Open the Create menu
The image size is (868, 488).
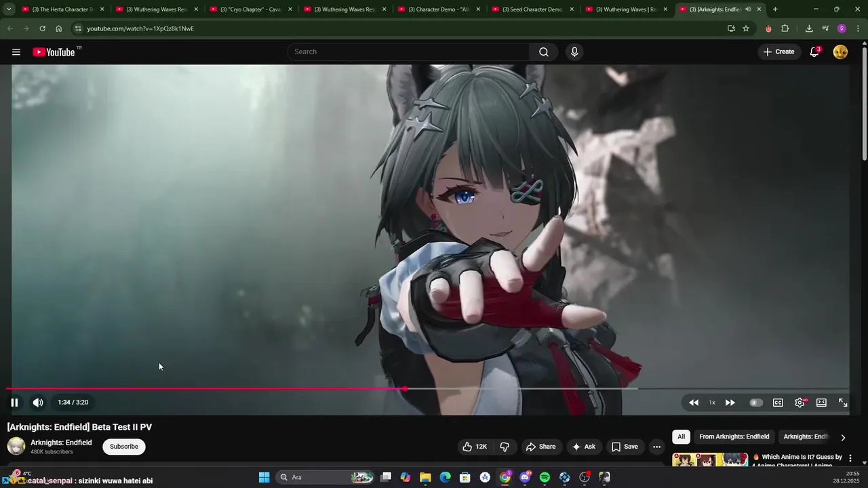778,52
